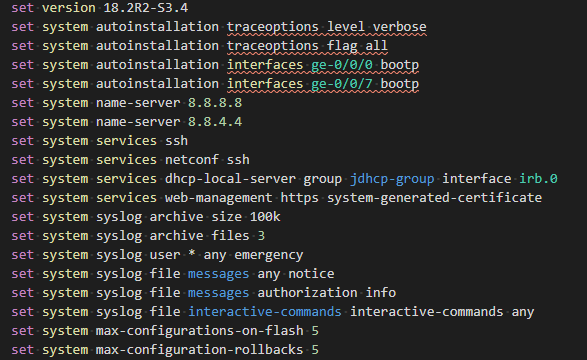Click the value 5 after max-configuration-rollbacks
The image size is (587, 360).
coord(315,350)
